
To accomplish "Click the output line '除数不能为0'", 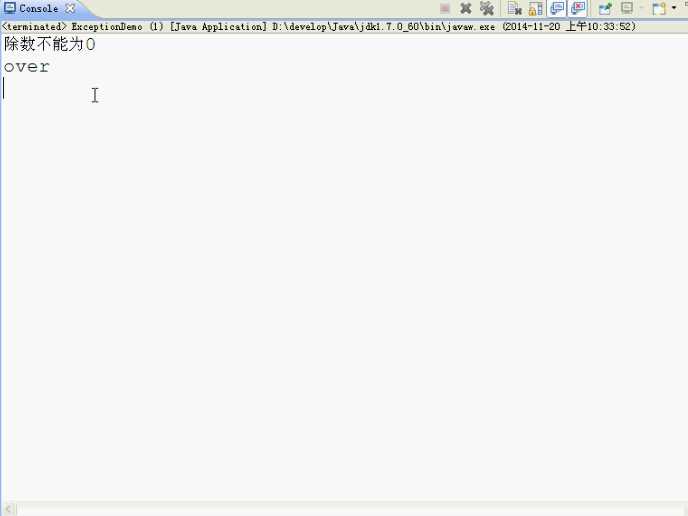I will click(x=50, y=44).
